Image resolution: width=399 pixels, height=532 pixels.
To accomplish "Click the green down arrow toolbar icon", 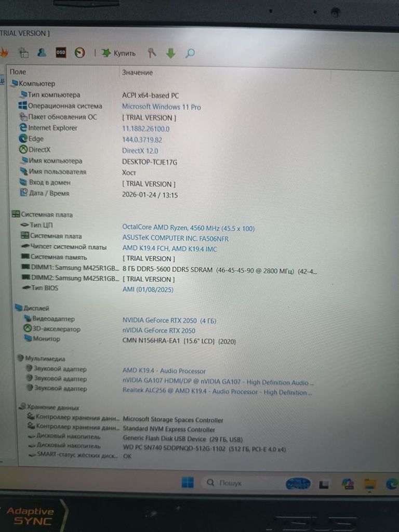I will click(x=171, y=53).
